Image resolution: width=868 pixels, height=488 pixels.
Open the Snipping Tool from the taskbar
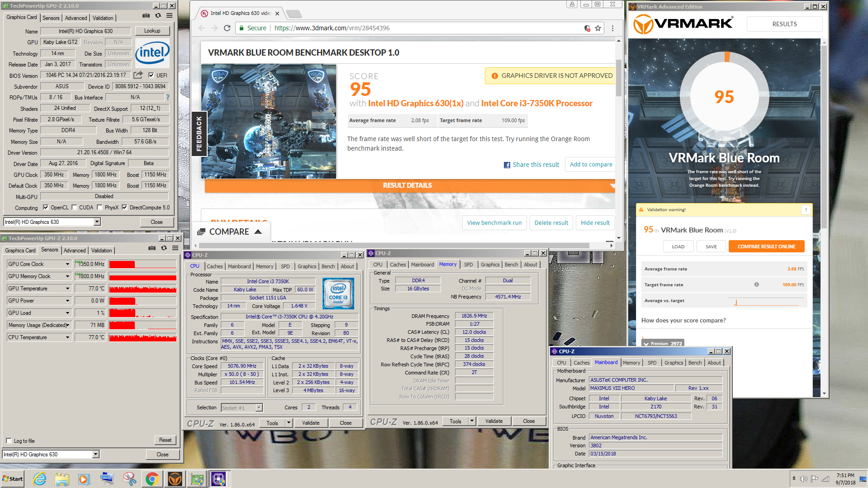(129, 479)
